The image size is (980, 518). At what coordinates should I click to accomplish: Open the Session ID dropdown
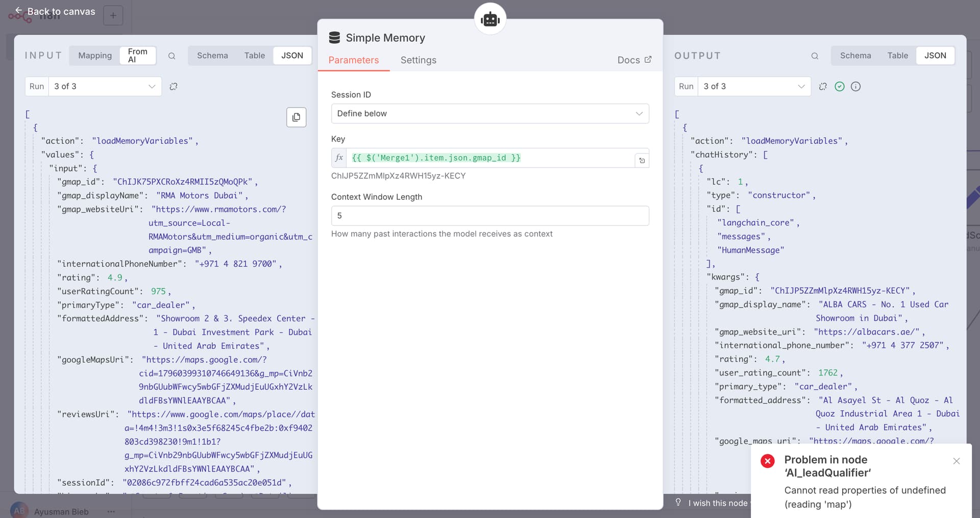pos(489,113)
